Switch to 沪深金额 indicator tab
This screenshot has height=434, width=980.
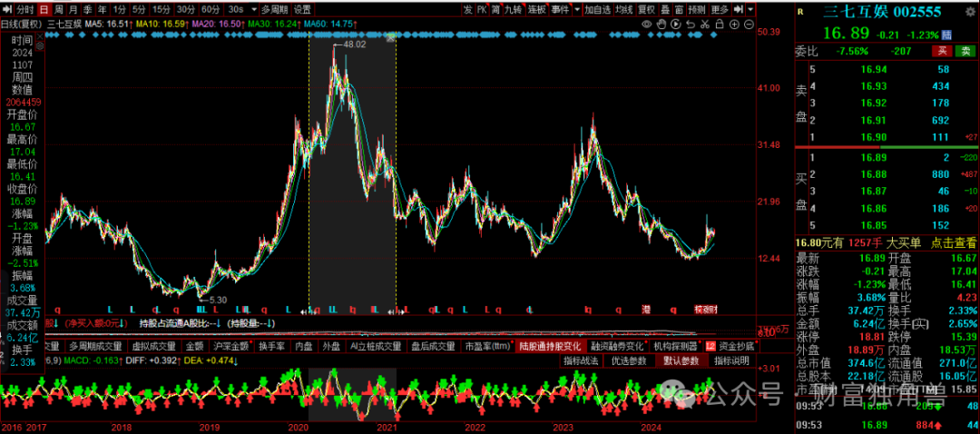231,346
